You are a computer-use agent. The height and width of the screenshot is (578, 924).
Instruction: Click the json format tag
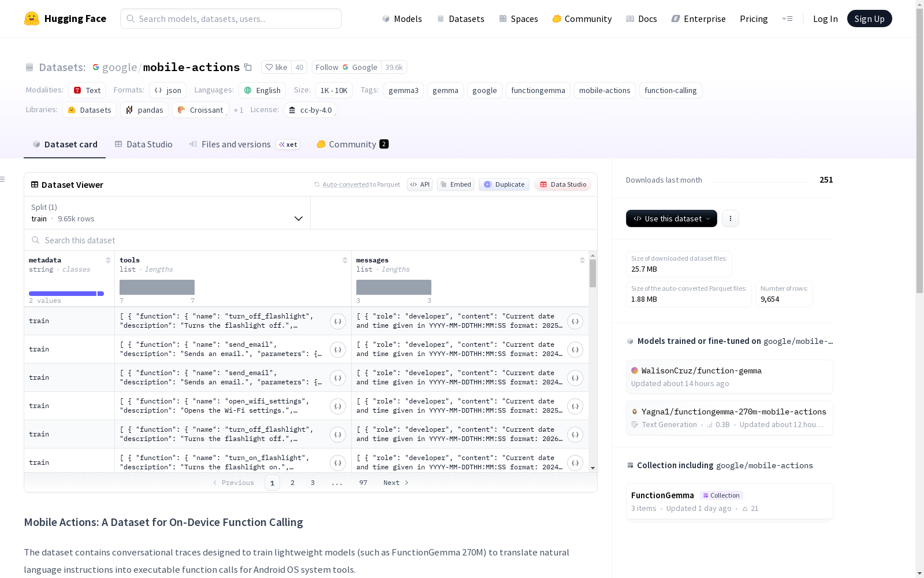coord(167,90)
